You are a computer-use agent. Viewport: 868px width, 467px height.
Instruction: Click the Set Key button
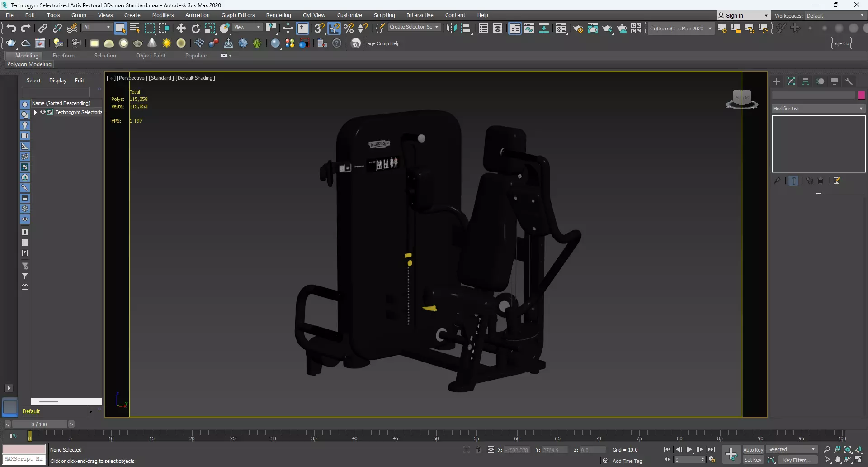click(753, 460)
